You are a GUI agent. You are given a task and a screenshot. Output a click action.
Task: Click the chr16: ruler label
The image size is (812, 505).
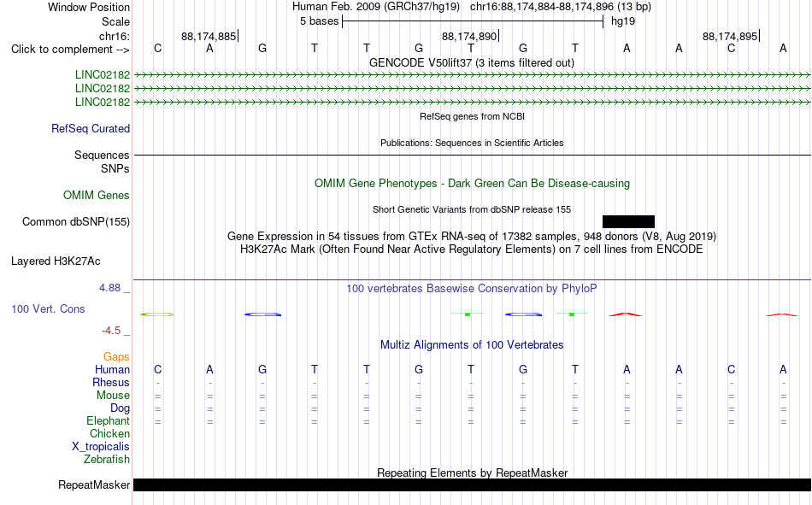(x=114, y=36)
